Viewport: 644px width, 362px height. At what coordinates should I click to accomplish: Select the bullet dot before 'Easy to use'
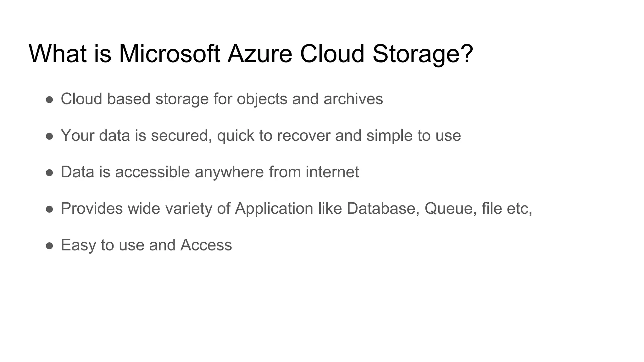coord(49,245)
